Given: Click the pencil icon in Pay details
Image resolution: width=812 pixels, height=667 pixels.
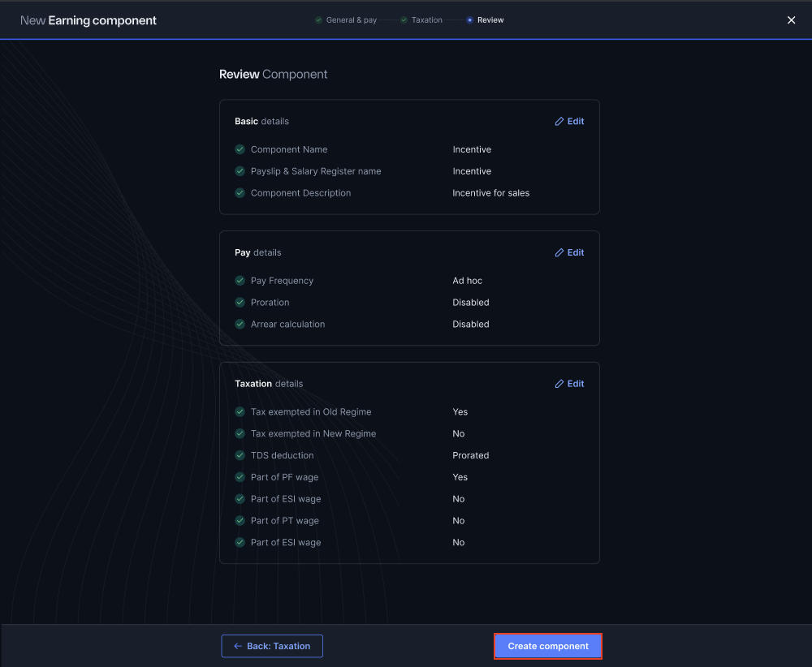Looking at the screenshot, I should click(559, 253).
